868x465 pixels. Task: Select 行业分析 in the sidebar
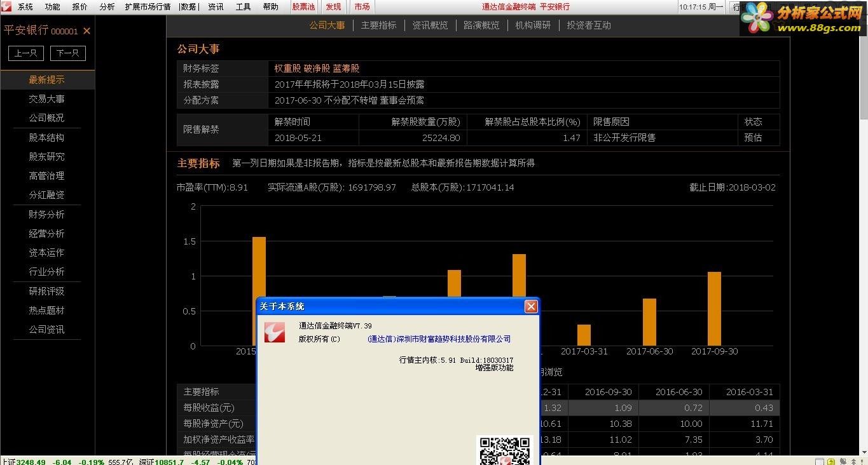(x=46, y=272)
